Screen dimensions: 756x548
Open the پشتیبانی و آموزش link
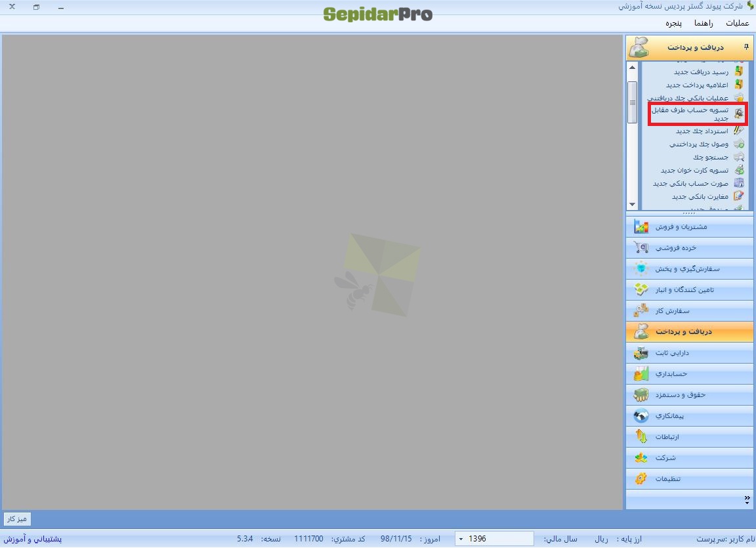pyautogui.click(x=33, y=539)
